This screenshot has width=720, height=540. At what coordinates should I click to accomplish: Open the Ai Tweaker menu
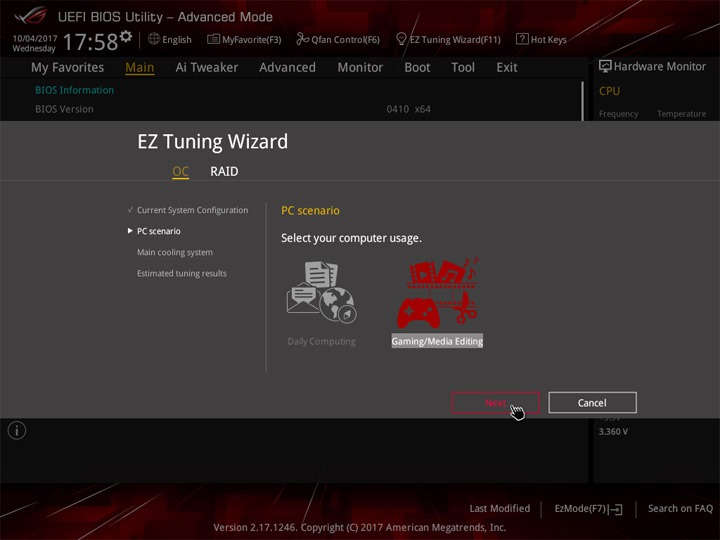point(207,68)
